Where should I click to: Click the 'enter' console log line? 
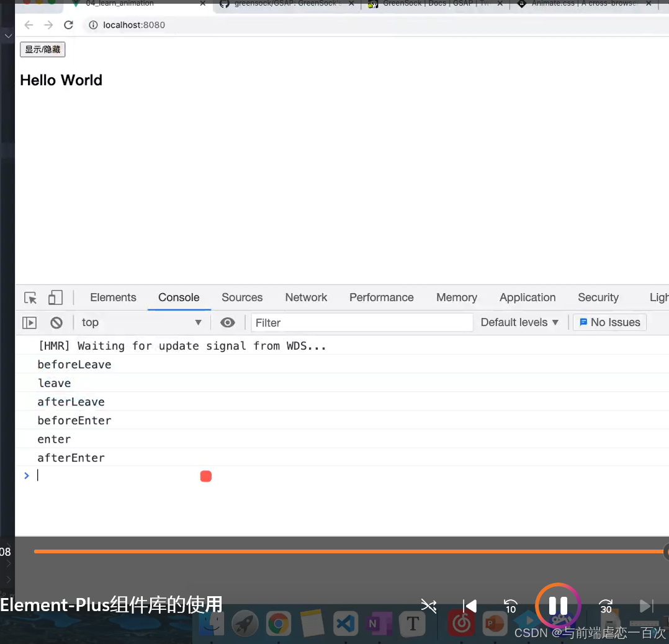[x=54, y=439]
